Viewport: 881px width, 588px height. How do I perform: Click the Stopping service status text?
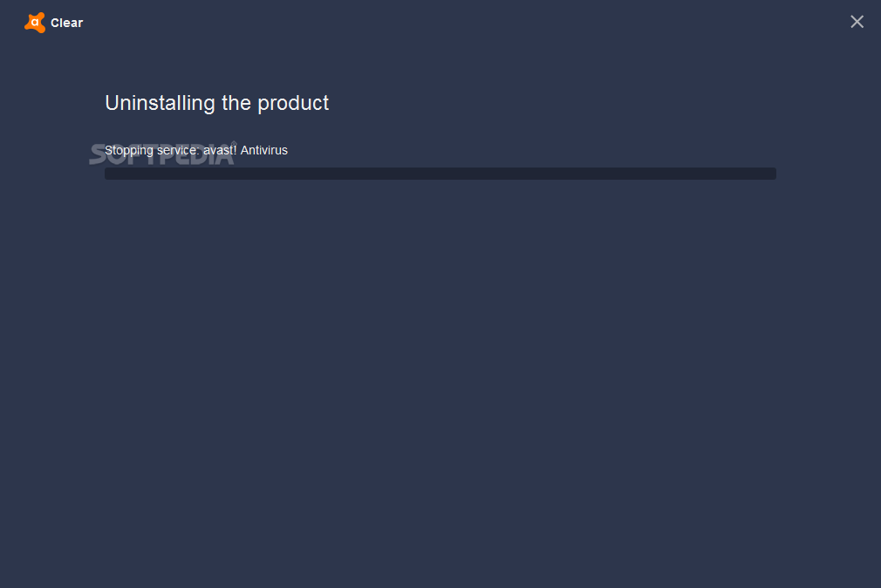(196, 150)
